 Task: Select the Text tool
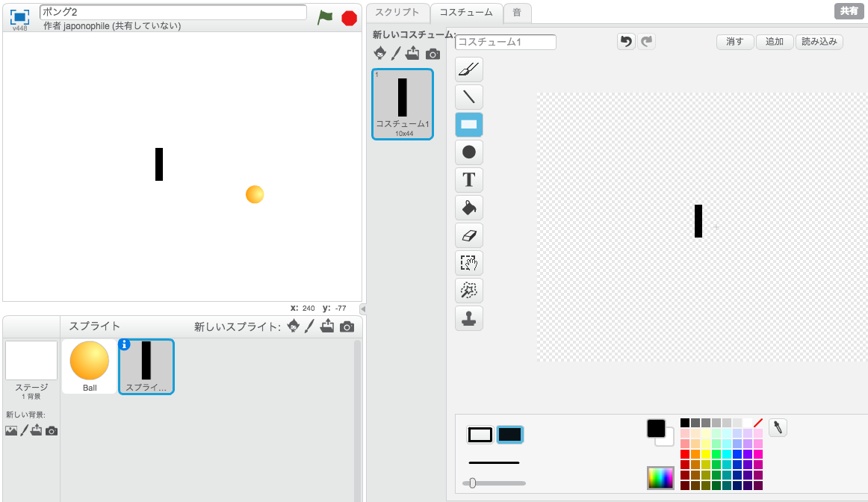click(468, 179)
